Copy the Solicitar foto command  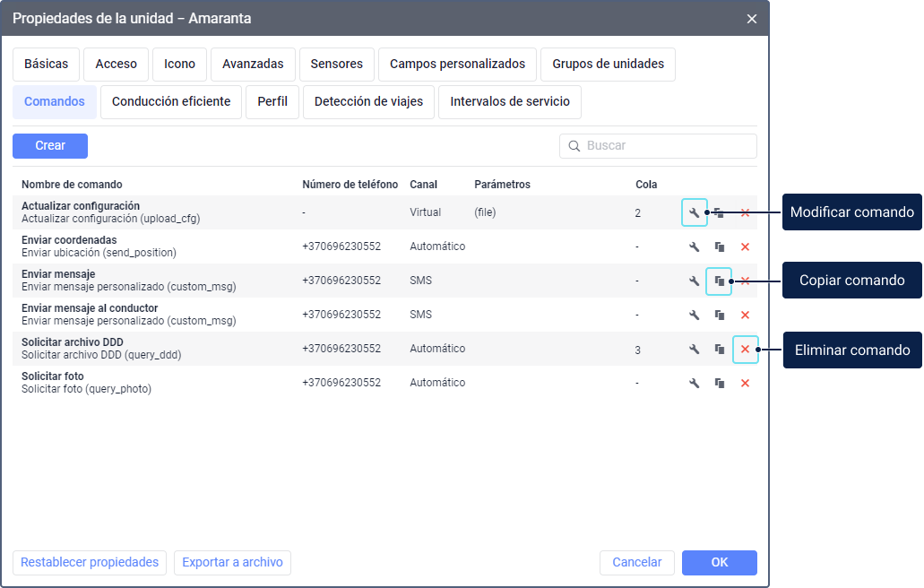[x=719, y=383]
